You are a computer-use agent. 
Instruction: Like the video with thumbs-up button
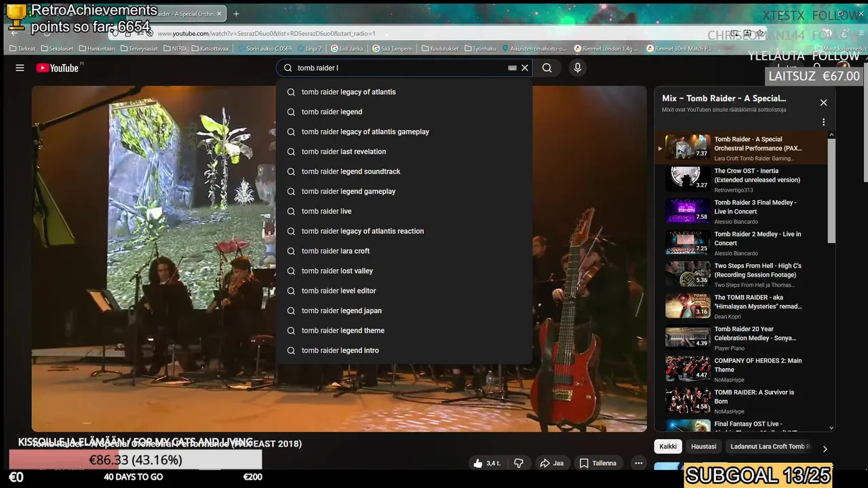coord(487,464)
